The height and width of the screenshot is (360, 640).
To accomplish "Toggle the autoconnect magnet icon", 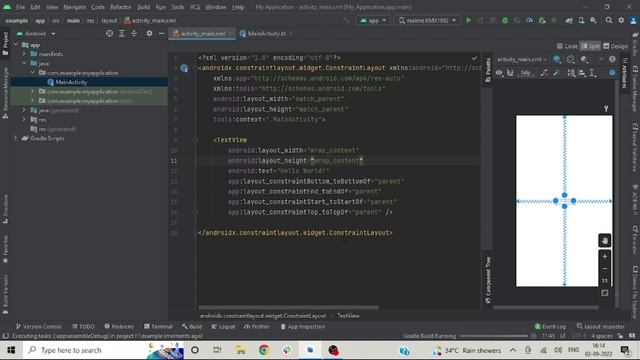I will point(510,73).
